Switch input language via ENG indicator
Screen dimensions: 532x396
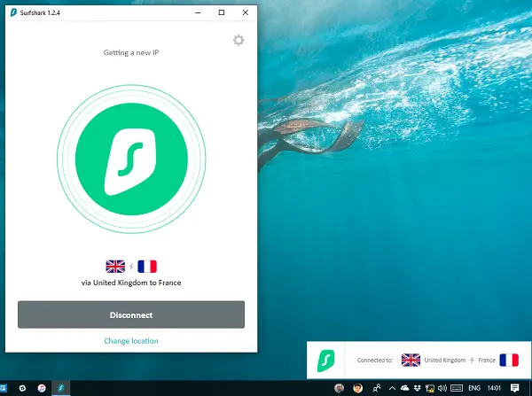[x=474, y=388]
